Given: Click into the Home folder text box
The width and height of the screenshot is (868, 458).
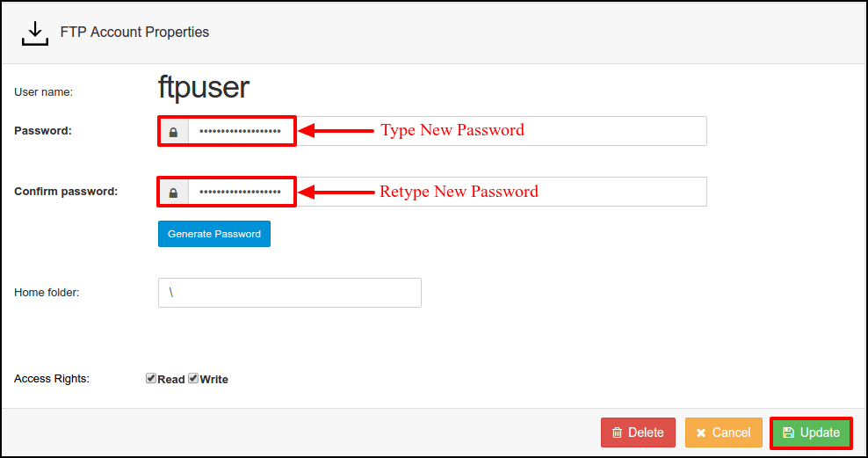Looking at the screenshot, I should (x=289, y=293).
